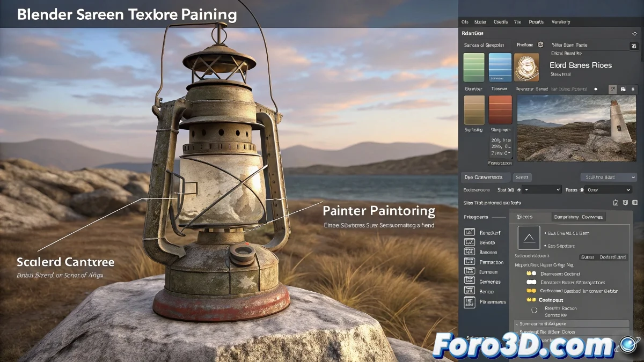
Task: Click the save-like icon above landscape preview
Action: coord(623,89)
